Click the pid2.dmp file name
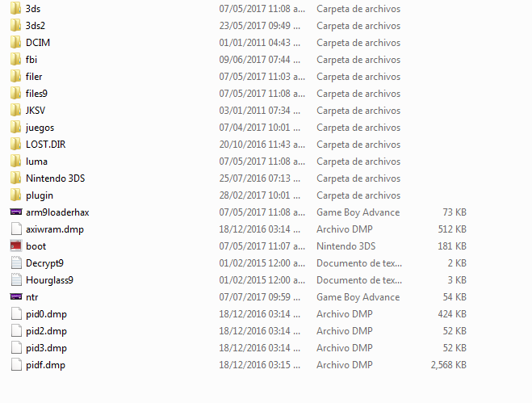Viewport: 532px width, 403px height. point(46,331)
